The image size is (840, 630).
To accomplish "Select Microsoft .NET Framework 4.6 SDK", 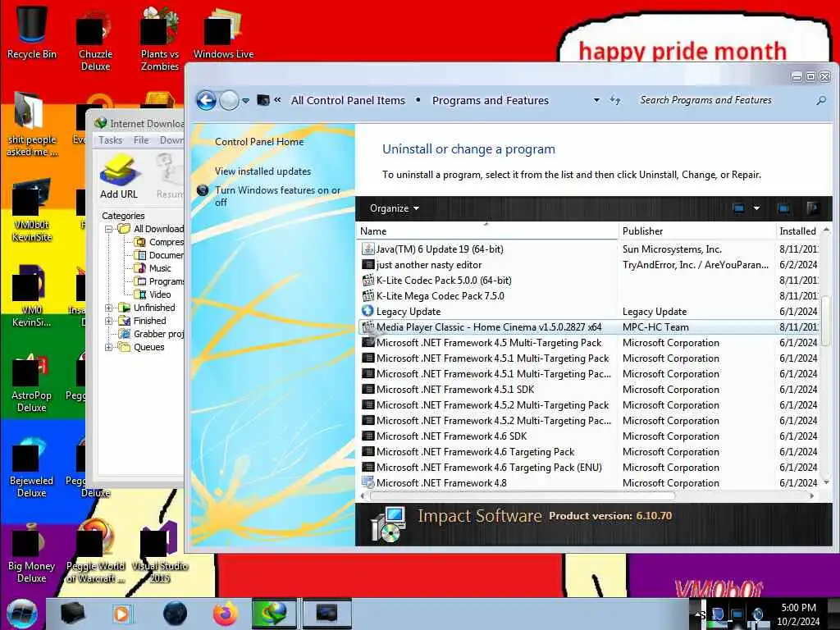I will click(x=451, y=436).
